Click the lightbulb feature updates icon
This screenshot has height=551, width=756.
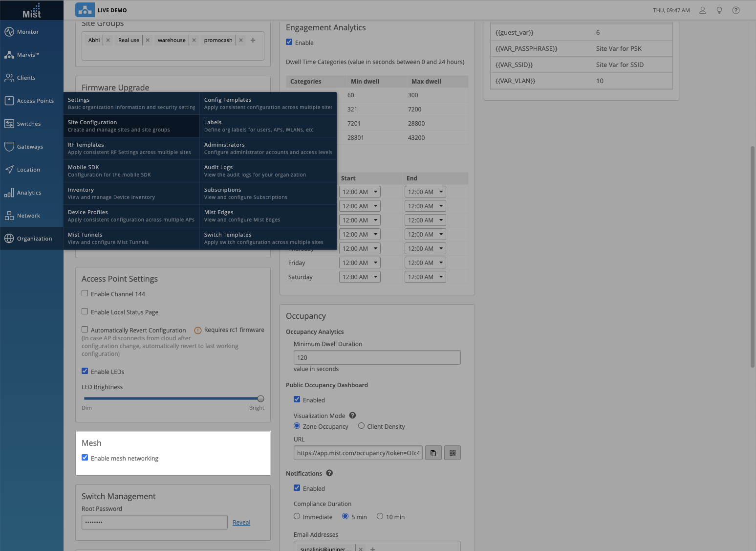click(719, 10)
